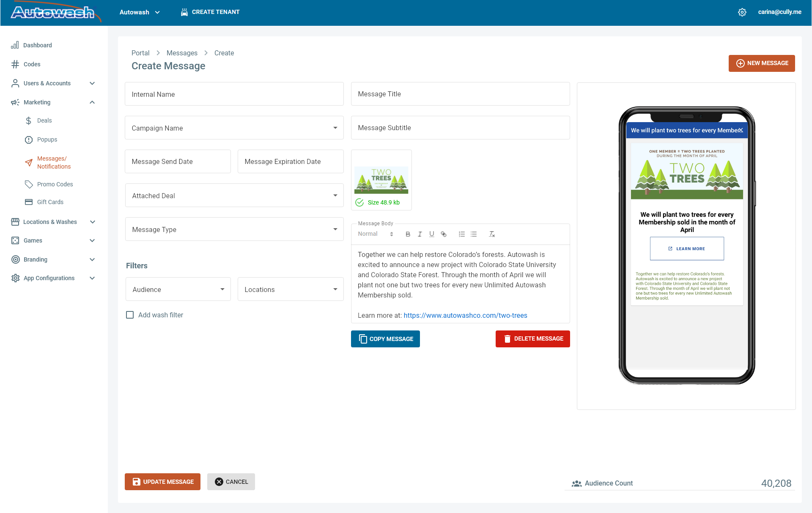Click the Cancel button
Image resolution: width=812 pixels, height=513 pixels.
[x=231, y=482]
